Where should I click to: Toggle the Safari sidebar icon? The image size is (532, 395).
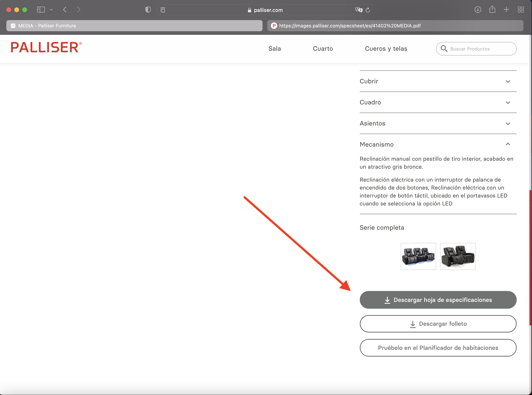point(41,10)
